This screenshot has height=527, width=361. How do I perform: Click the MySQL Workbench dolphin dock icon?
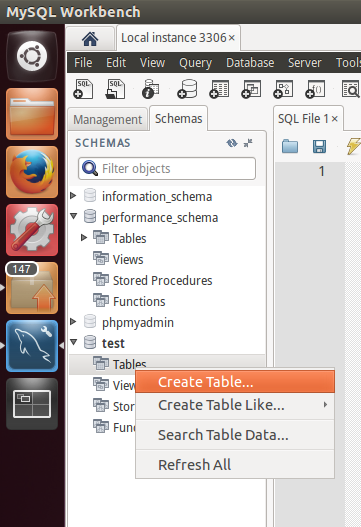pos(32,346)
